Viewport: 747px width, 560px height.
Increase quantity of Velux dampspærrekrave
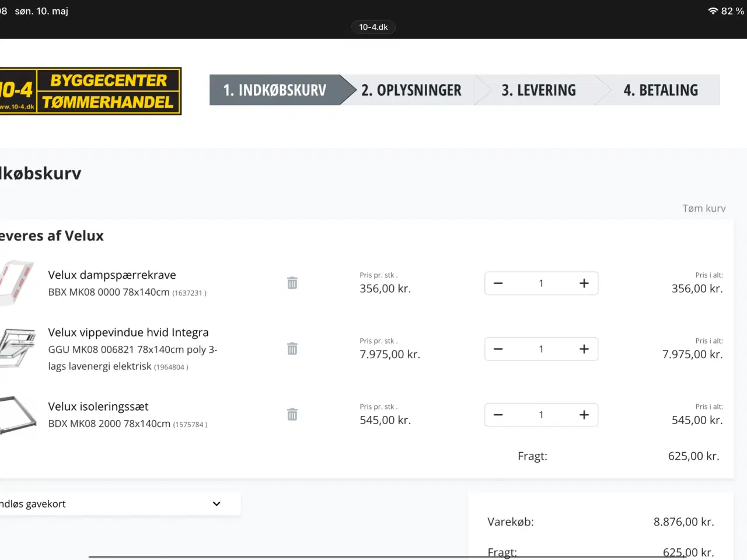point(584,283)
